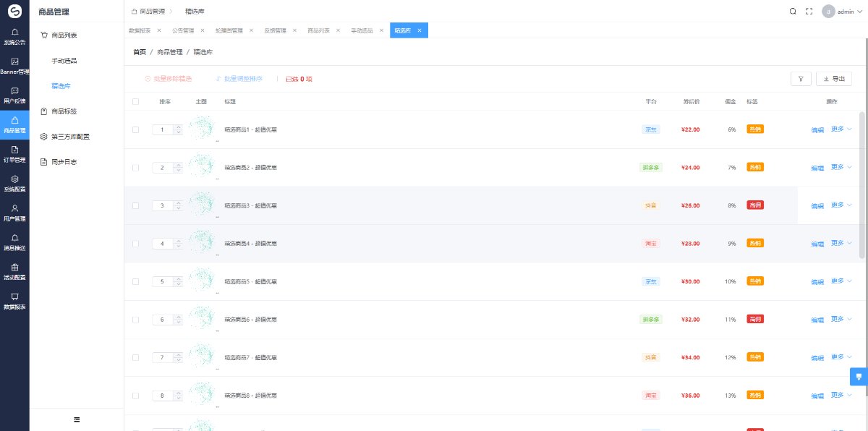Open 第三方库配置 in the submenu
The image size is (868, 431).
coord(77,137)
